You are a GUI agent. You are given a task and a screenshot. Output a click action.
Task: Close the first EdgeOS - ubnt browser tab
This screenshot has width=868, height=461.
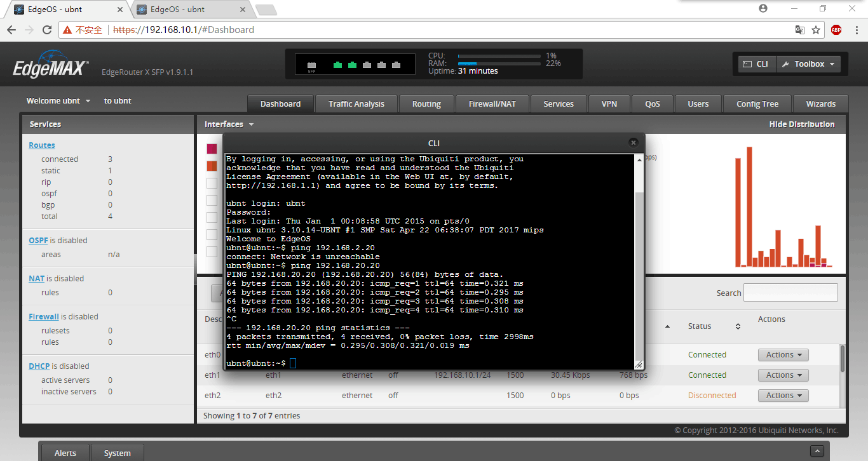pyautogui.click(x=121, y=10)
